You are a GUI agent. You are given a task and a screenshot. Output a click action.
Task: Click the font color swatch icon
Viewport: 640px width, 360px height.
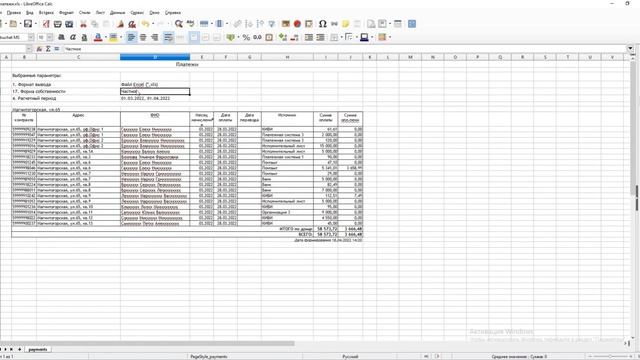tap(98, 37)
